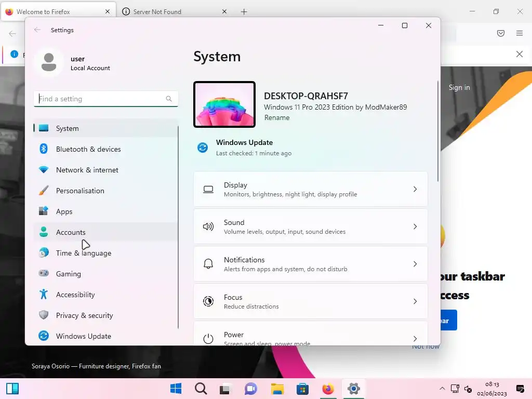Click the paintbrush Personalisation icon

[44, 190]
